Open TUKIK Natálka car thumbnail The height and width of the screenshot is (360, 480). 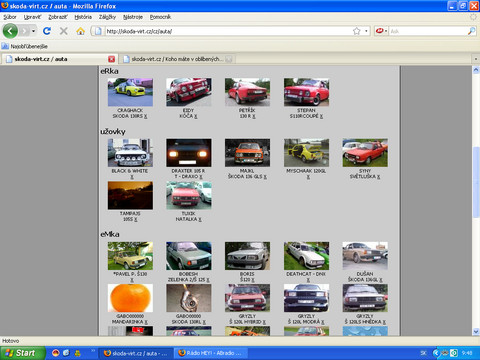click(189, 195)
